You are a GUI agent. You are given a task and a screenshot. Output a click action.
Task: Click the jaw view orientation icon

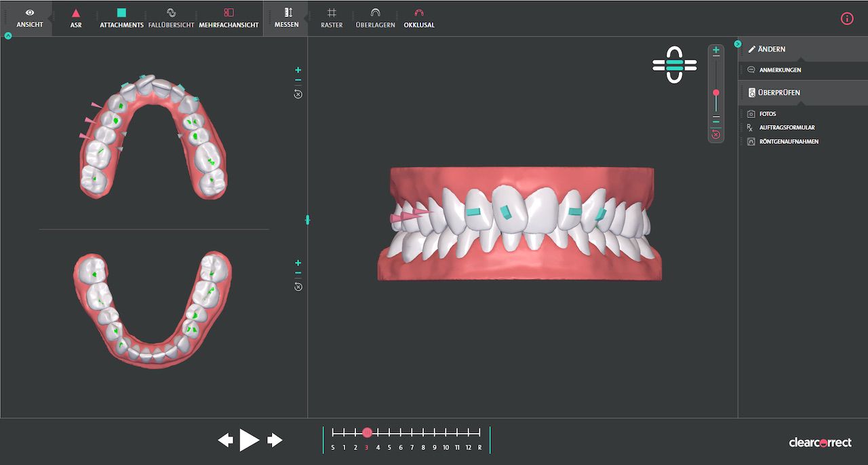pyautogui.click(x=674, y=65)
